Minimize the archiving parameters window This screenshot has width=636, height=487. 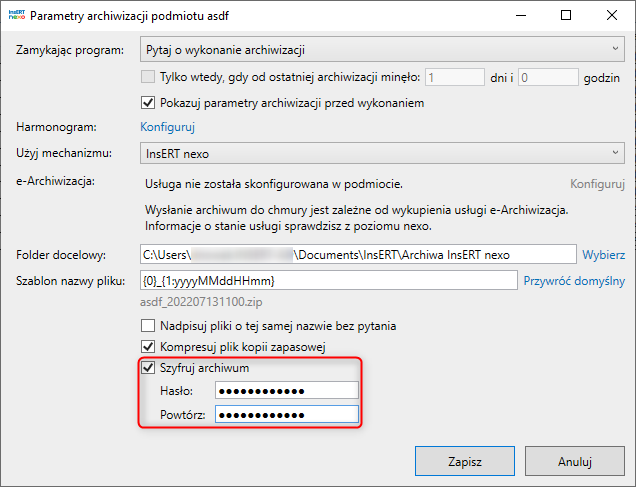tap(519, 16)
